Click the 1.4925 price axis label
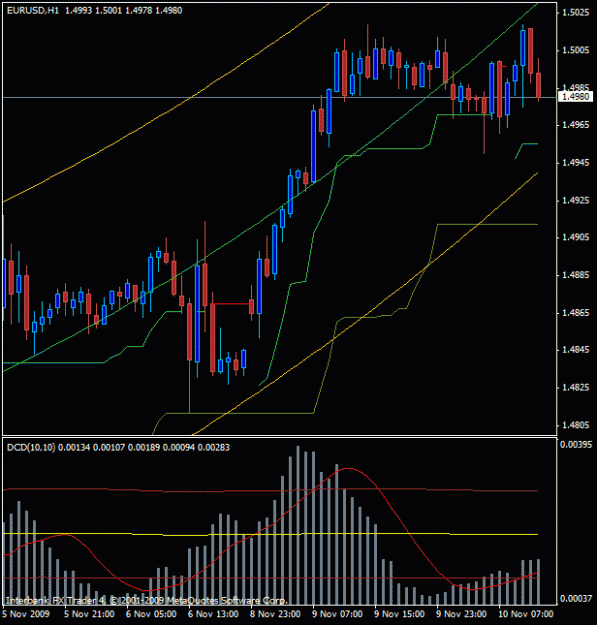The height and width of the screenshot is (625, 597). click(x=575, y=200)
